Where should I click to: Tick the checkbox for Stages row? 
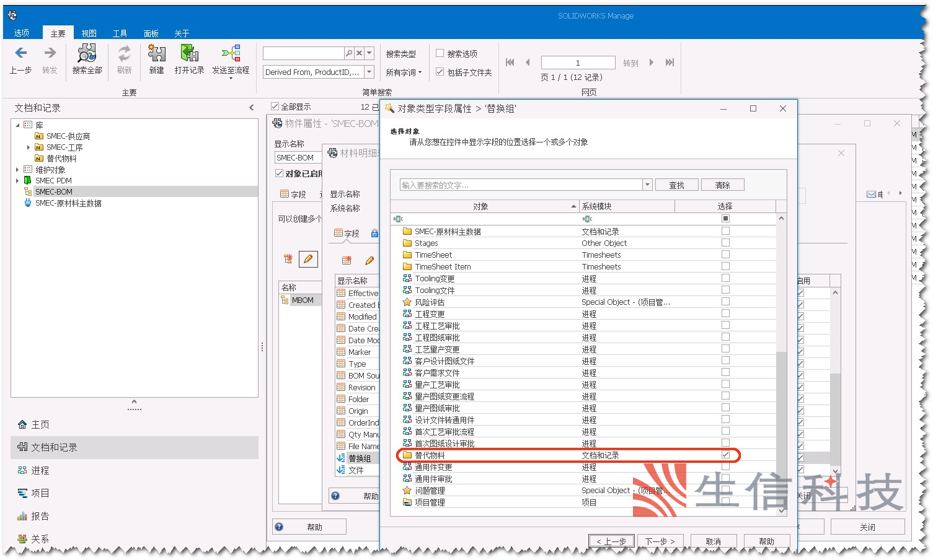[725, 243]
